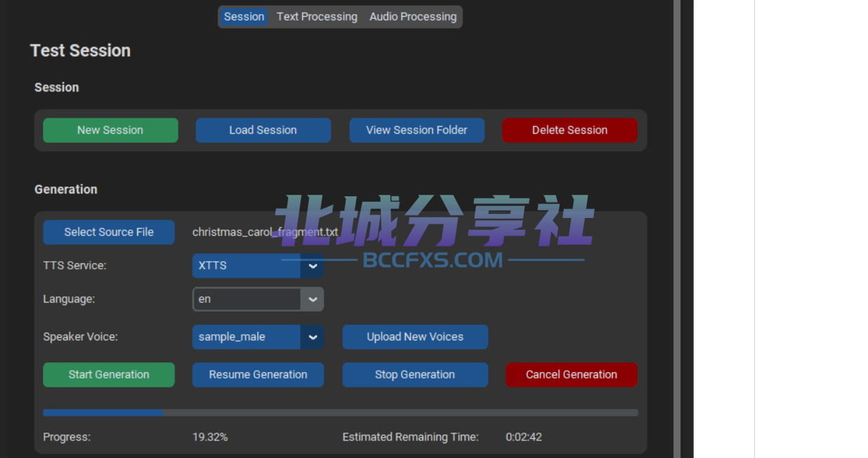Open the Language en combo box
This screenshot has width=868, height=458.
pos(258,299)
